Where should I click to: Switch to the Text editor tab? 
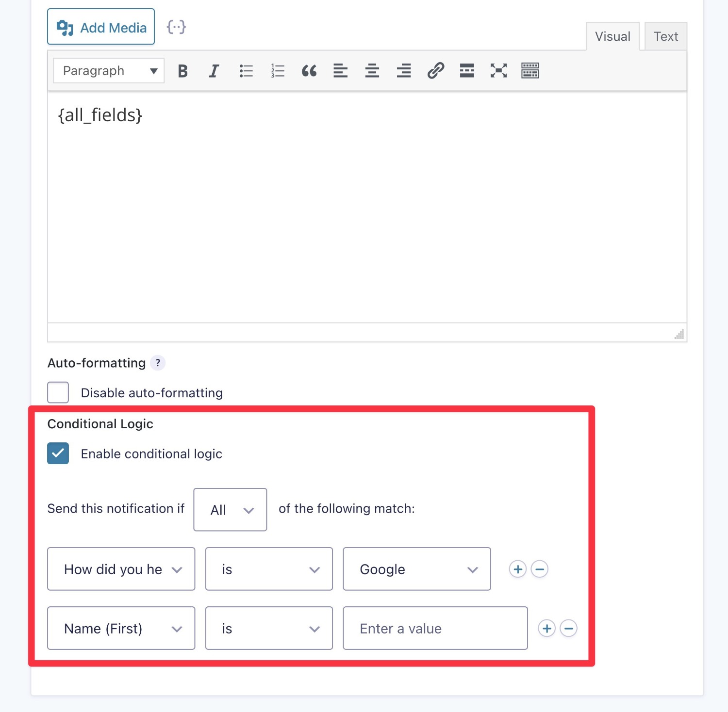coord(665,36)
